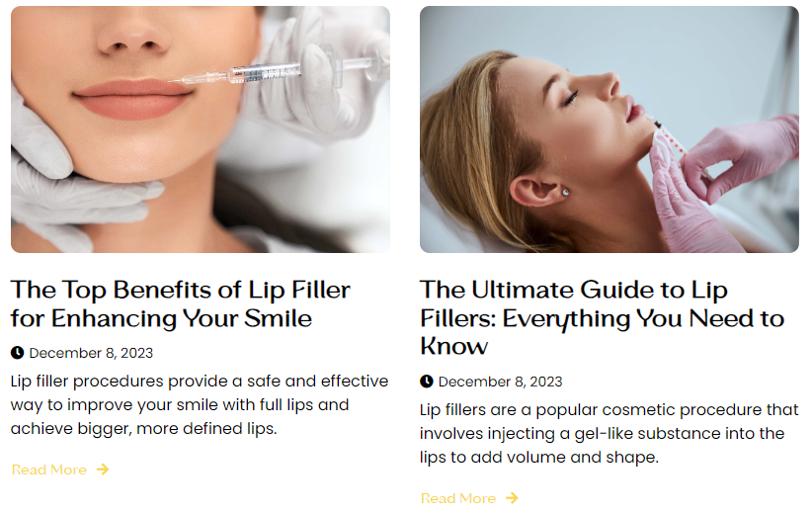The height and width of the screenshot is (513, 812).
Task: Click the clock icon beside the second post date
Action: [426, 382]
